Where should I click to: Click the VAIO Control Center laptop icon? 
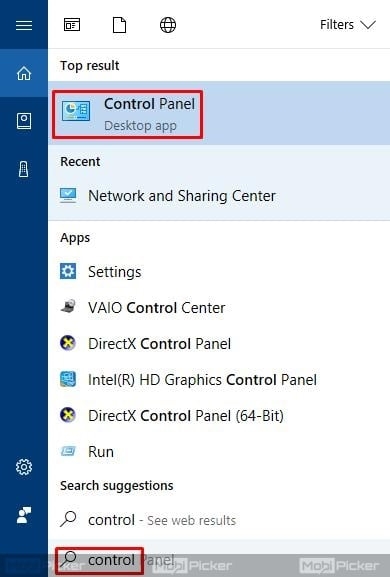68,307
